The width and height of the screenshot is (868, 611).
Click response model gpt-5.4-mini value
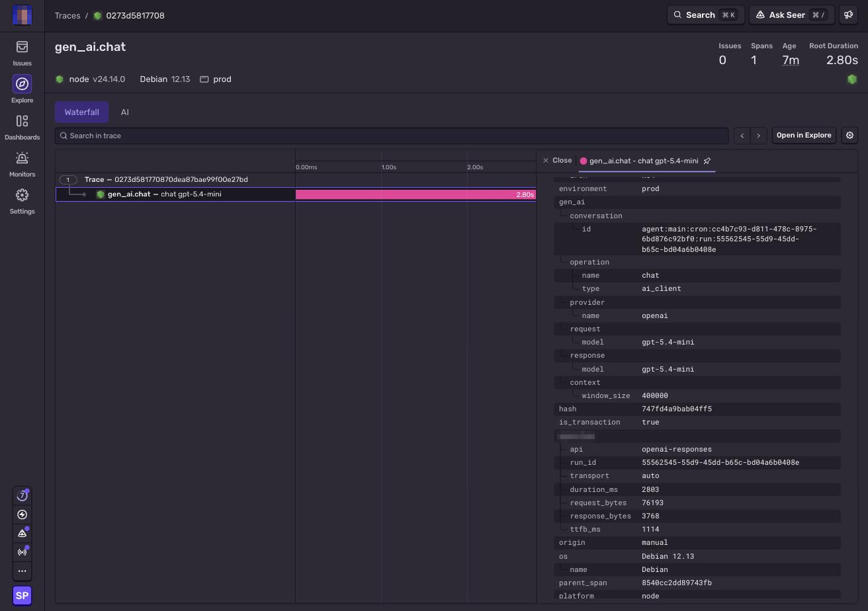tap(668, 369)
